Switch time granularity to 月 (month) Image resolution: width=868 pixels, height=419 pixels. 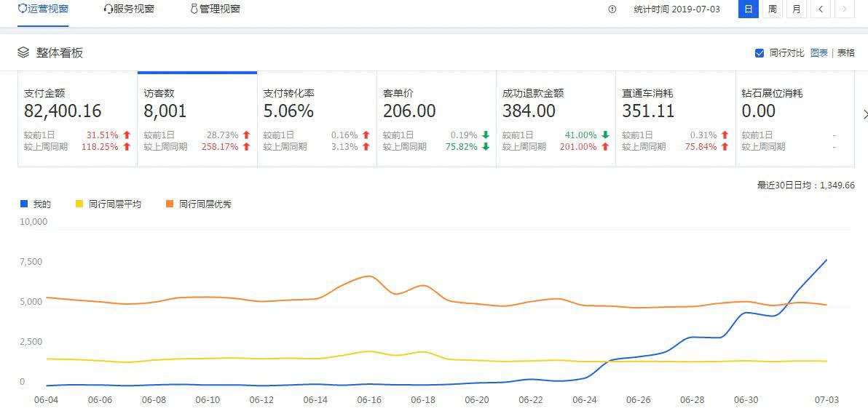[795, 9]
